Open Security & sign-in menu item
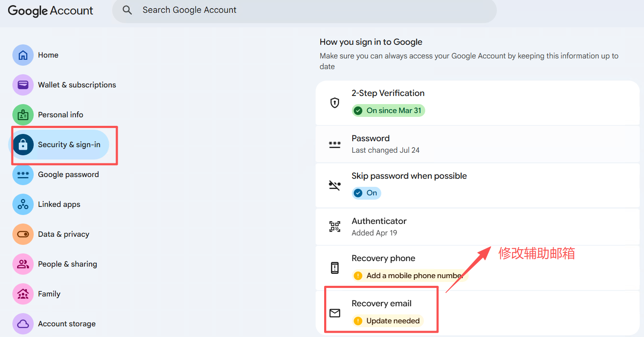Viewport: 644px width, 337px height. pyautogui.click(x=59, y=145)
